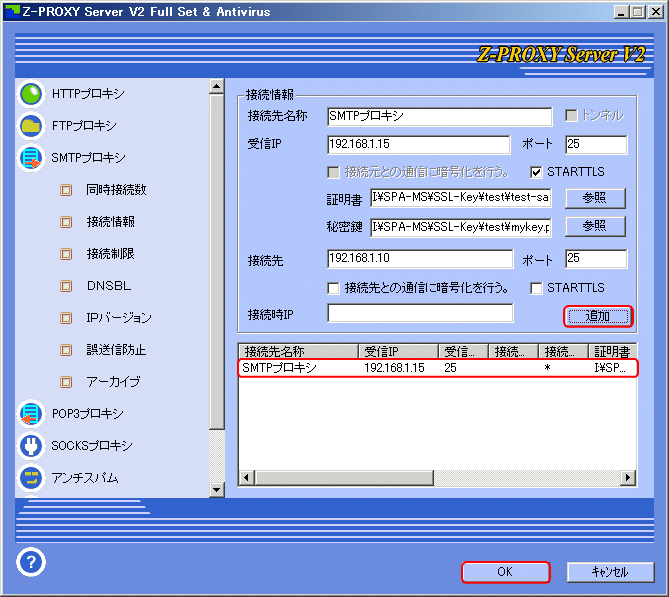This screenshot has height=597, width=669.
Task: Uncheck the receive-side STARTTLS checkbox
Action: pyautogui.click(x=536, y=172)
